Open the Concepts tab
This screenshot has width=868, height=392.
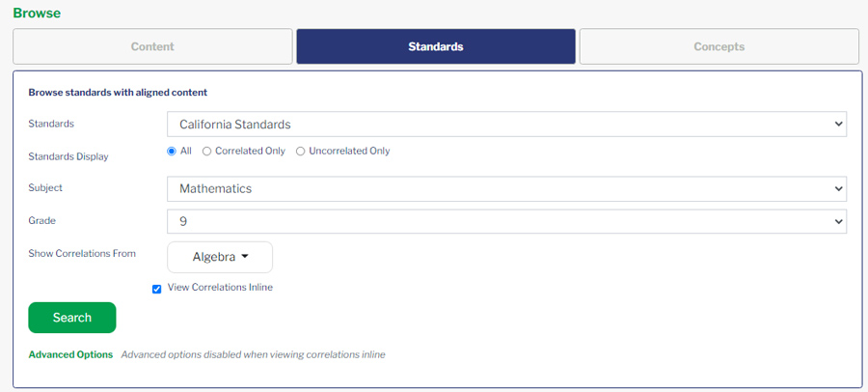point(719,46)
